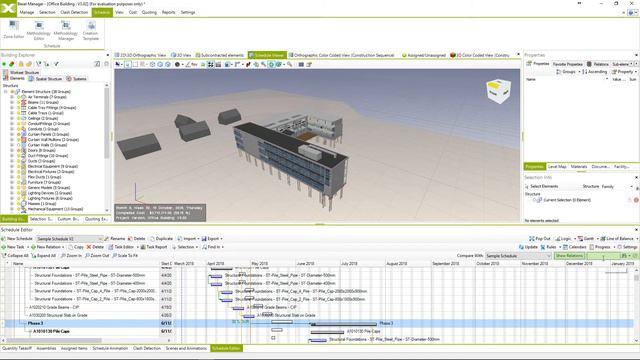The image size is (640, 360).
Task: Switch to the Quantity Takeoff bottom tab
Action: 17,348
